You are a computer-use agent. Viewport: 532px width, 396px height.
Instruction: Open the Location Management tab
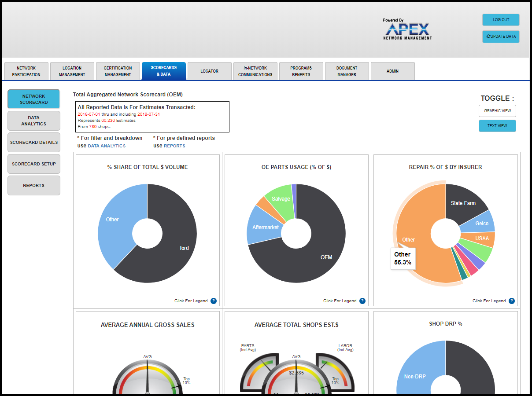click(72, 71)
